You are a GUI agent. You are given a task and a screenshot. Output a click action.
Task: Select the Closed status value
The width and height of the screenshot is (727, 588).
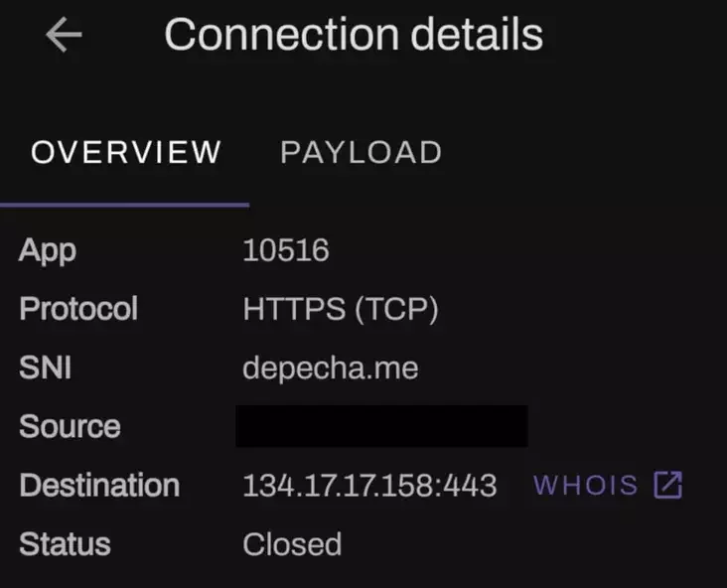pos(292,544)
